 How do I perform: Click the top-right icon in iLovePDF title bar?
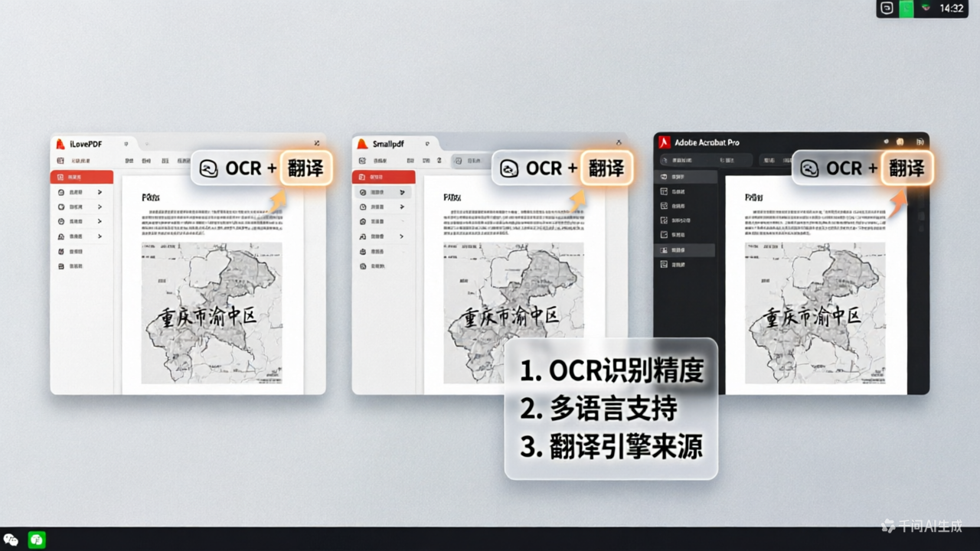point(317,143)
